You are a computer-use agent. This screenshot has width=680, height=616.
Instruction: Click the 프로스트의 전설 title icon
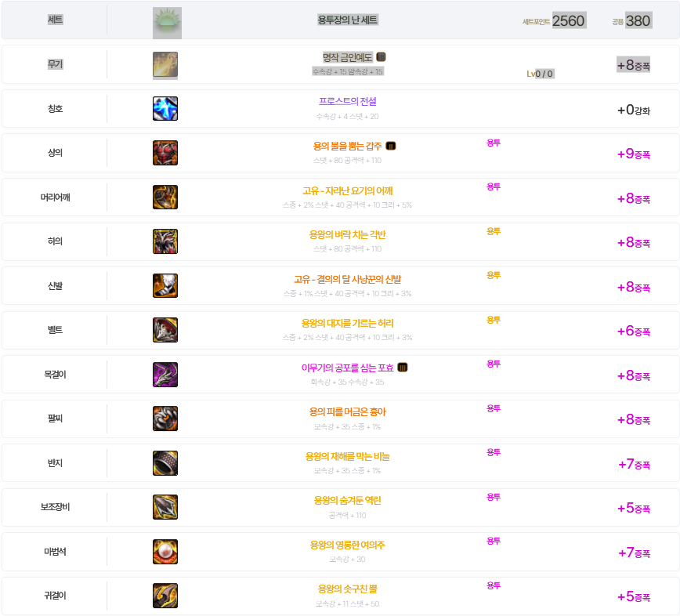[x=165, y=109]
